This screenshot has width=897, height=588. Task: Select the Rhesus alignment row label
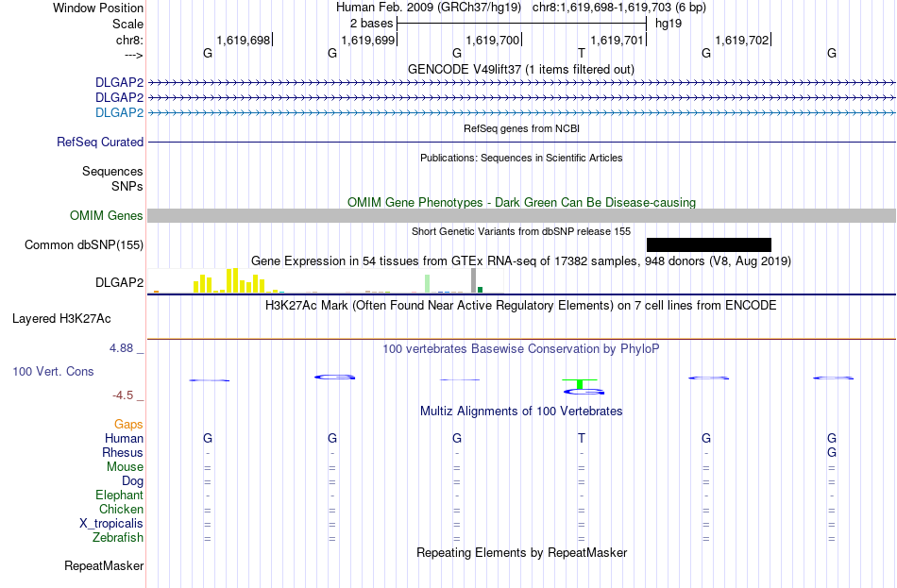tap(123, 452)
